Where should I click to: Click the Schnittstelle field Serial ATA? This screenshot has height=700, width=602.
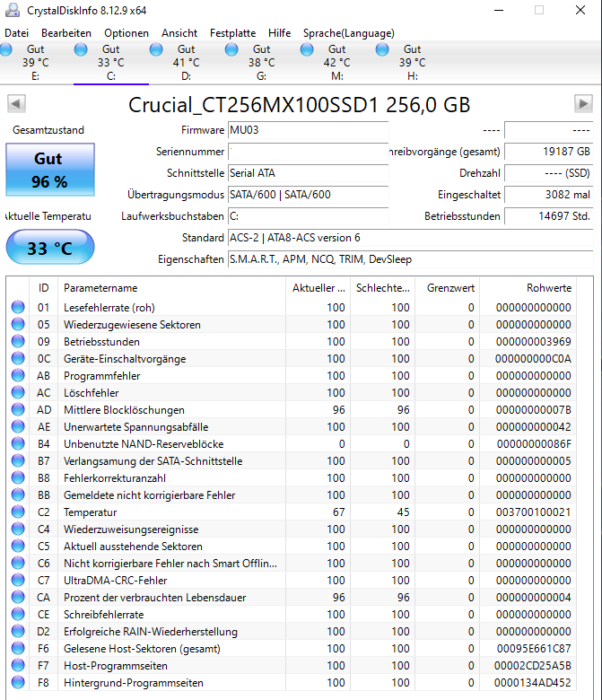coord(308,173)
